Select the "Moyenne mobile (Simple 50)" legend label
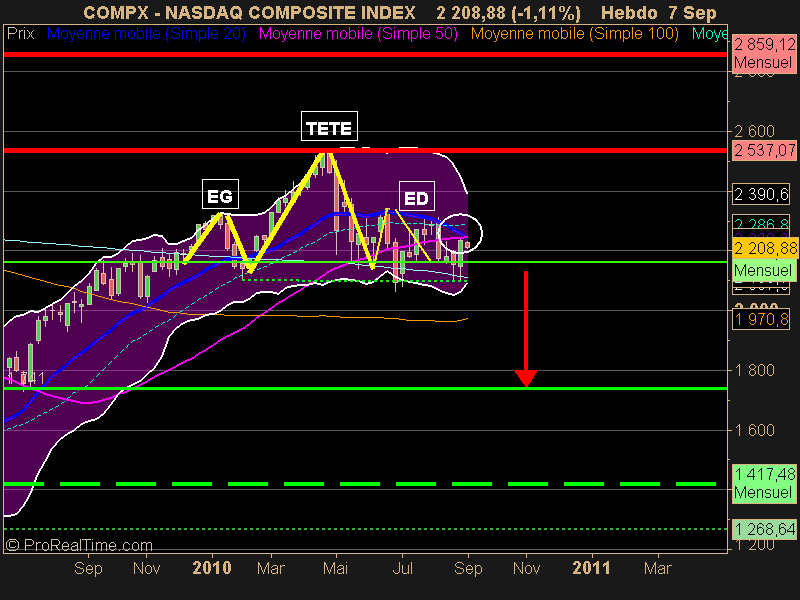This screenshot has width=800, height=600. click(x=358, y=34)
